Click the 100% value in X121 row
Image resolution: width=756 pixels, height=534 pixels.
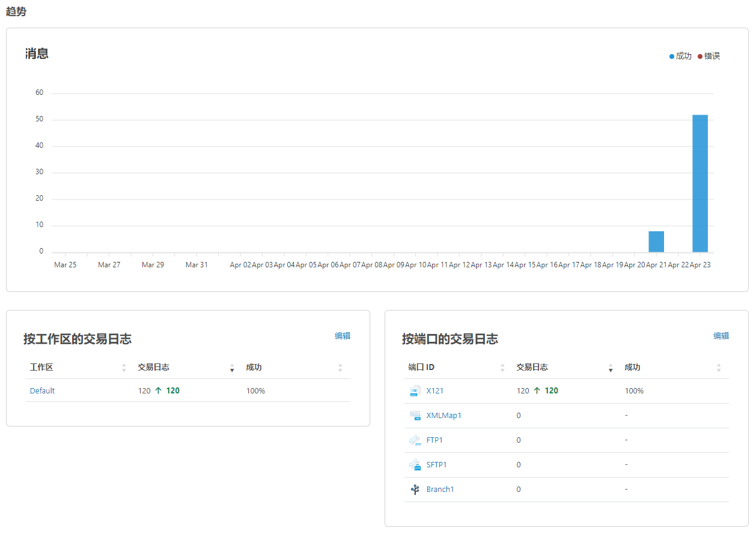(634, 391)
